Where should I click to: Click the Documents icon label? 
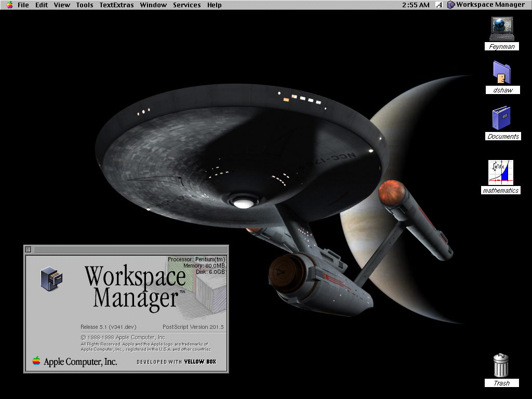tap(503, 137)
